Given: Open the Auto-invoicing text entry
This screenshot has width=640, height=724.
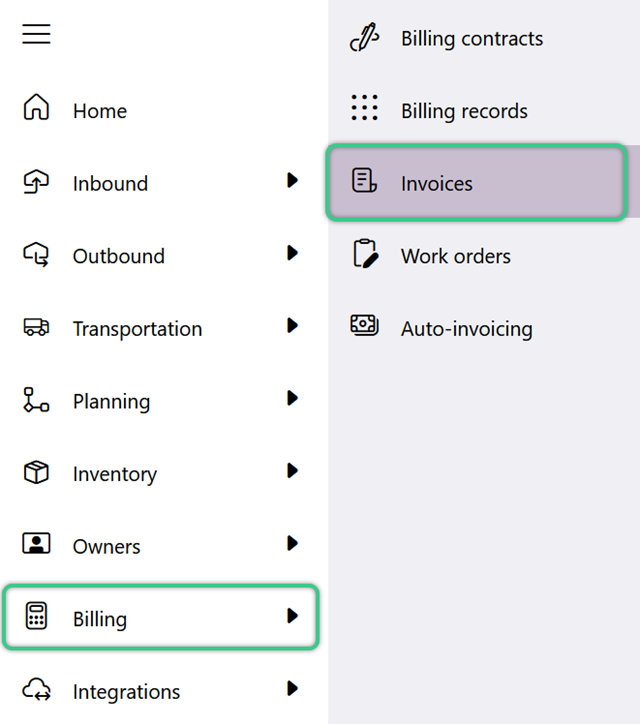Looking at the screenshot, I should click(x=467, y=329).
